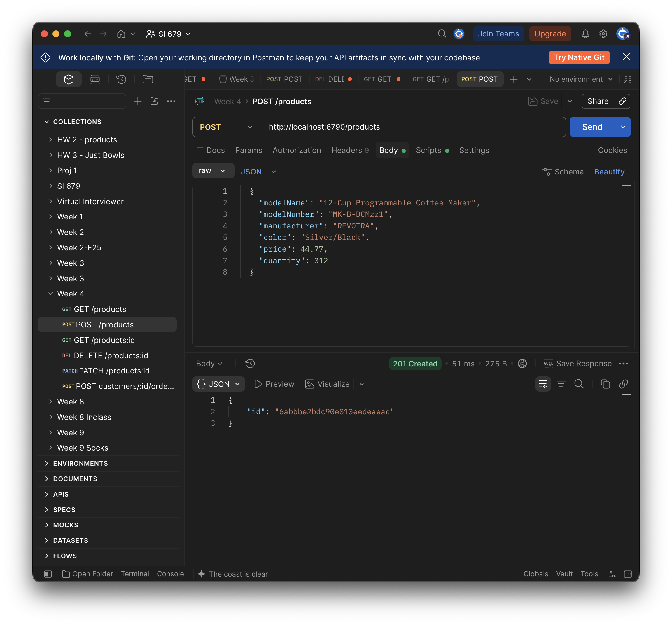Expand the HW 2 - products collection

[51, 139]
